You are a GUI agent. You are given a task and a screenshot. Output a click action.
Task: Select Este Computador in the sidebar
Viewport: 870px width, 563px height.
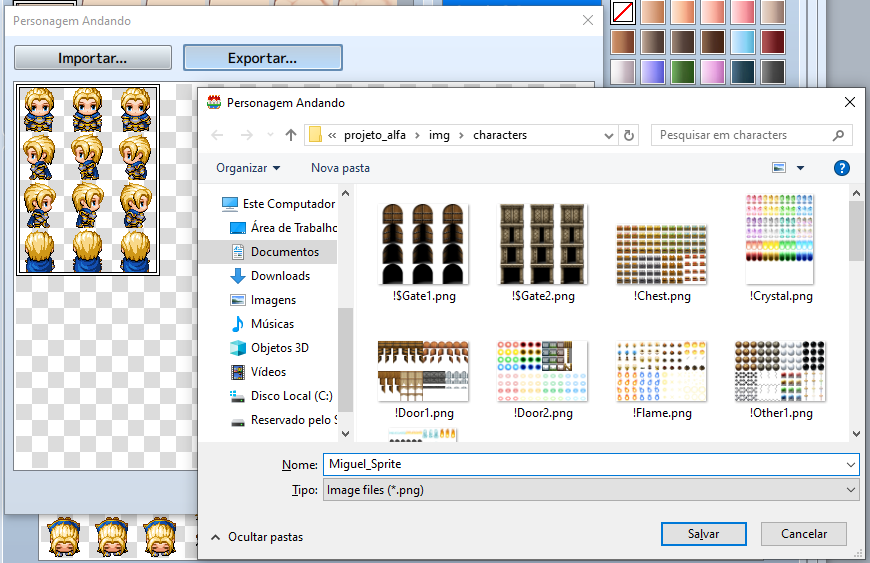pos(278,204)
